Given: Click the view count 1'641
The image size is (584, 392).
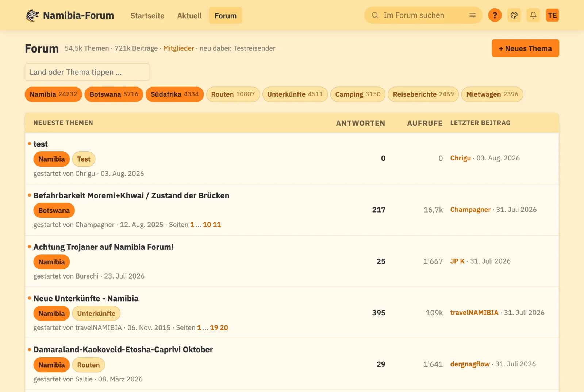Looking at the screenshot, I should (x=433, y=364).
